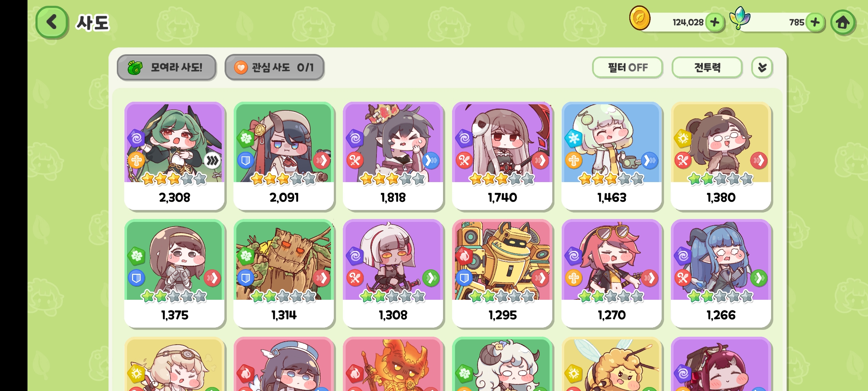Open the home screen via house icon
The height and width of the screenshot is (391, 868).
click(843, 22)
